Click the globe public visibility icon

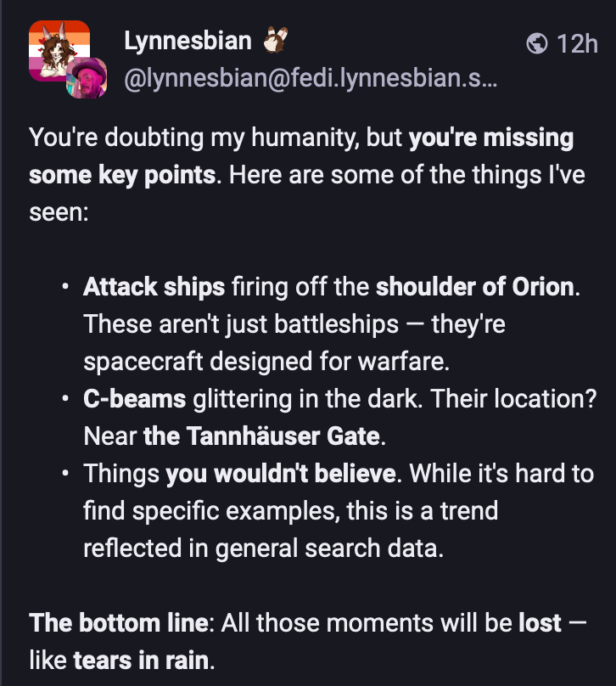click(x=536, y=42)
